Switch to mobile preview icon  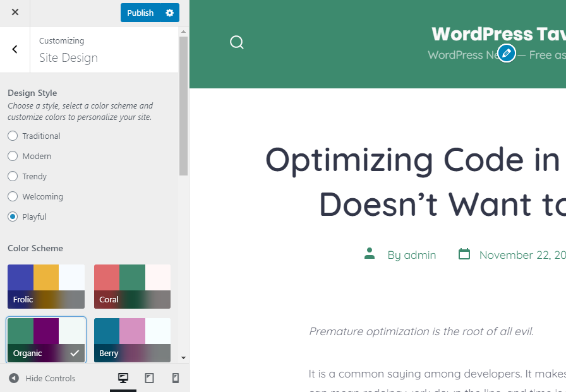(x=176, y=378)
